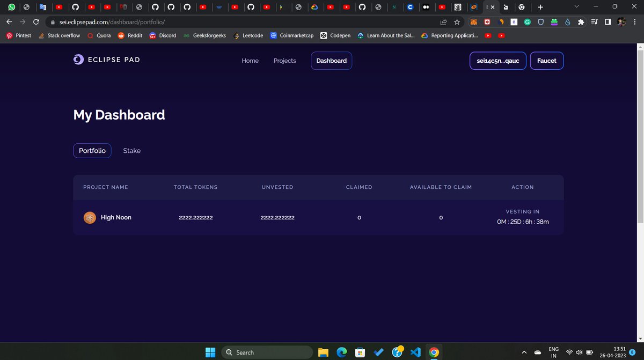Viewport: 644px width, 360px height.
Task: Open Windows Start menu
Action: tap(210, 352)
